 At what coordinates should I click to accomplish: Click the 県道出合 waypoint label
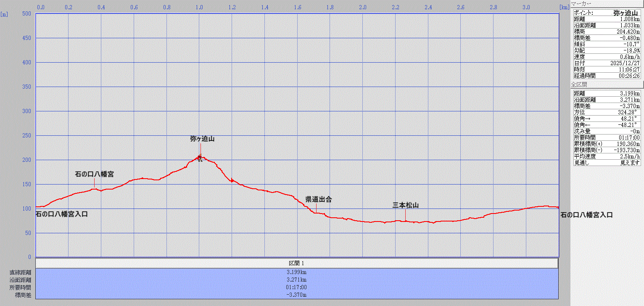click(318, 200)
